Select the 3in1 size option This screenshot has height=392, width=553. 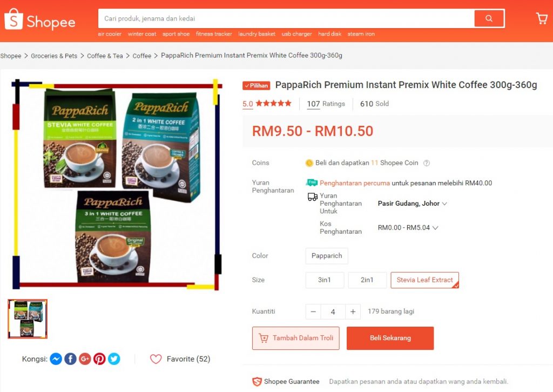(x=325, y=280)
